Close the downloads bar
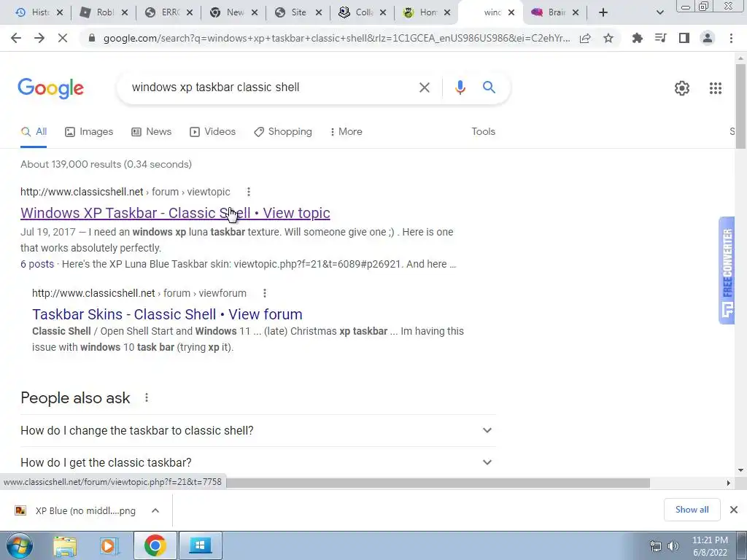Viewport: 747px width, 560px height. (734, 510)
